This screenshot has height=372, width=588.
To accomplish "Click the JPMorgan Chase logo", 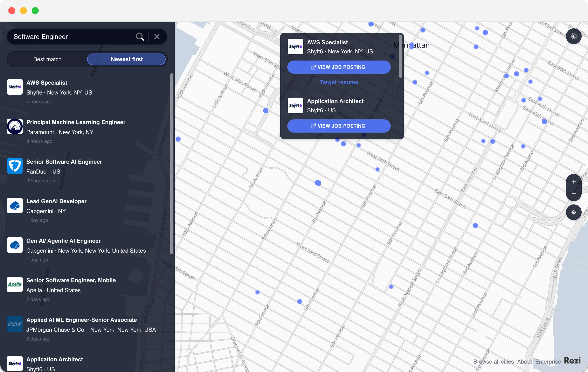I will coord(15,324).
